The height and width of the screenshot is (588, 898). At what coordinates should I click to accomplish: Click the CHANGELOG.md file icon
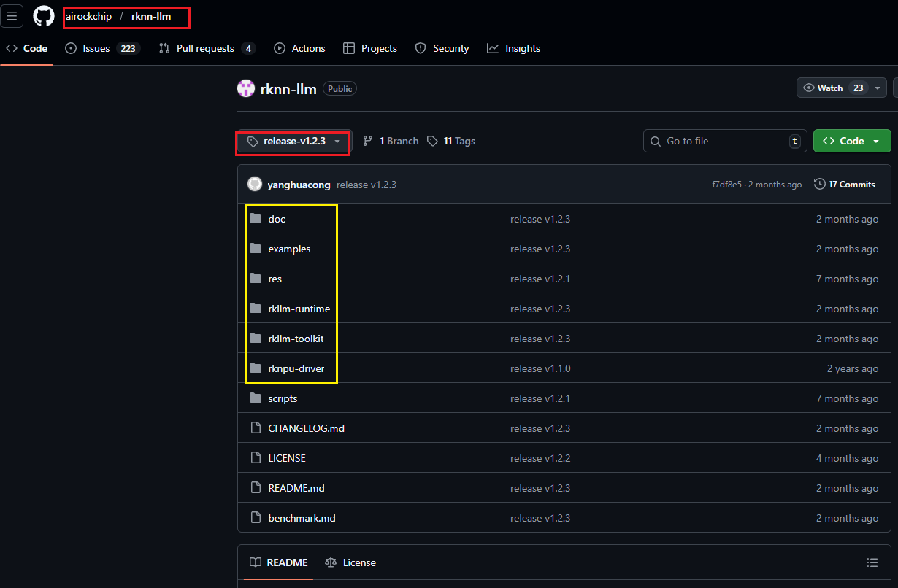point(256,428)
